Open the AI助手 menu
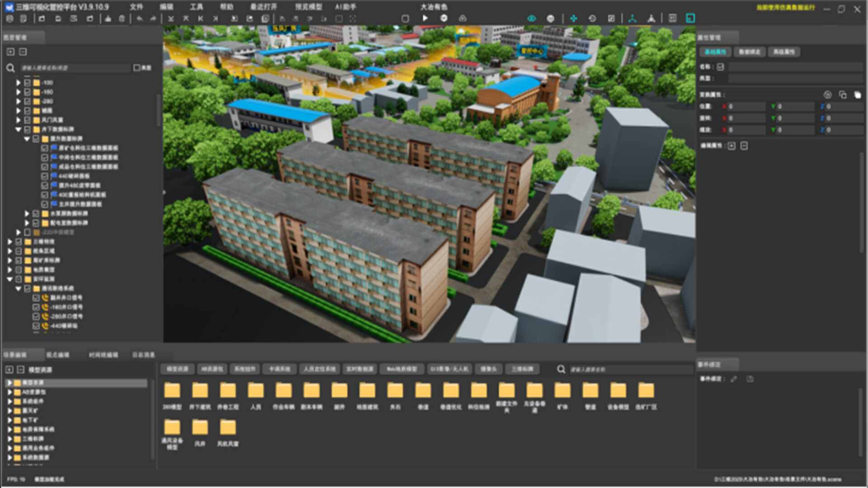This screenshot has width=868, height=488. pyautogui.click(x=345, y=7)
